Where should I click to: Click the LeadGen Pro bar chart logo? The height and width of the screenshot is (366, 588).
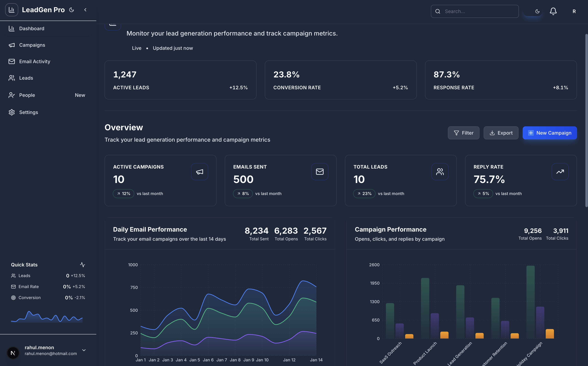(11, 10)
